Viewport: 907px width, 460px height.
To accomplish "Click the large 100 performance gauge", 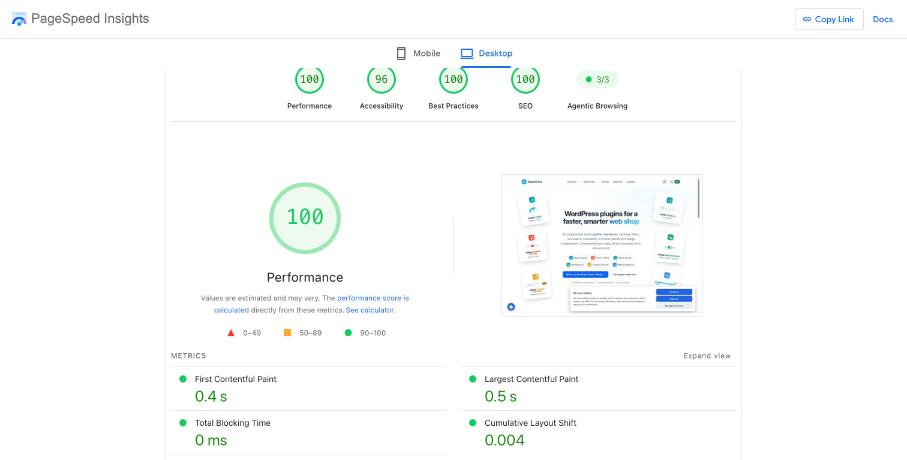I will [305, 218].
